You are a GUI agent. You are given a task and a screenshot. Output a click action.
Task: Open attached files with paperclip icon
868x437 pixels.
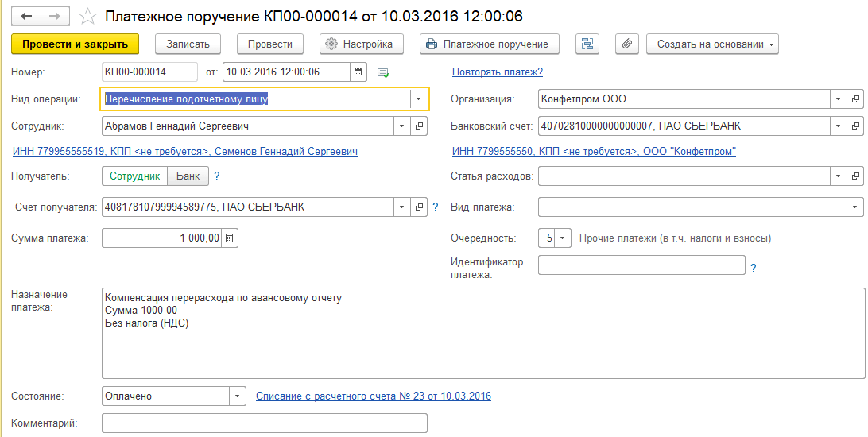point(626,44)
